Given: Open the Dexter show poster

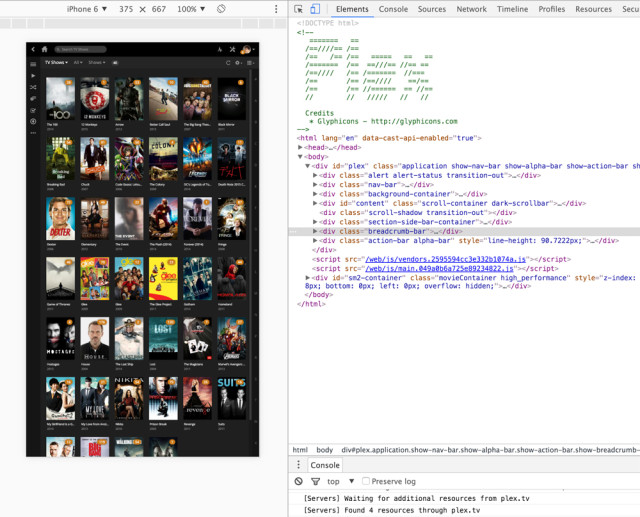Looking at the screenshot, I should click(x=60, y=218).
